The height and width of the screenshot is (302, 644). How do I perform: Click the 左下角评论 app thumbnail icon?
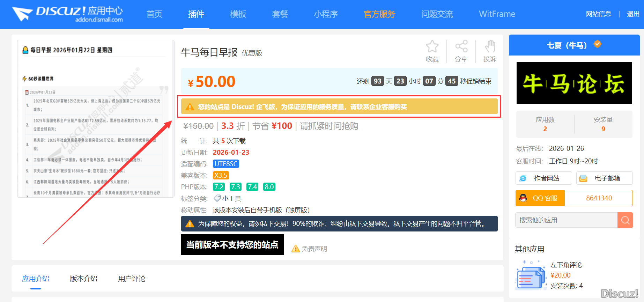pos(530,276)
